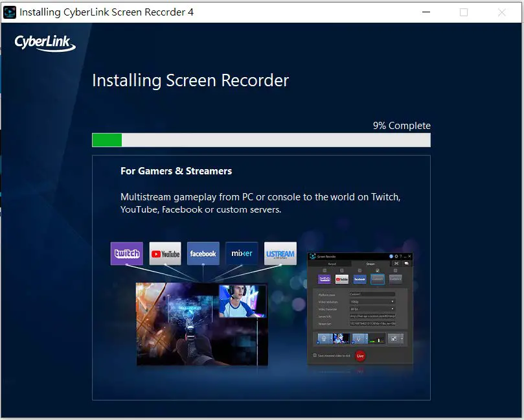Click the '9% Complete' status text
Image resolution: width=524 pixels, height=420 pixels.
401,126
